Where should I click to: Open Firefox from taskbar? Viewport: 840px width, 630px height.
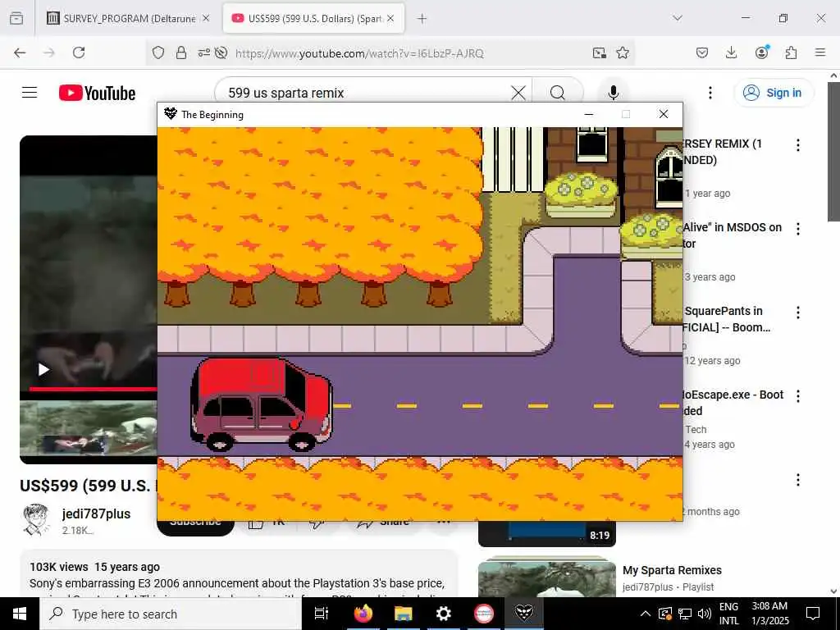tap(363, 614)
